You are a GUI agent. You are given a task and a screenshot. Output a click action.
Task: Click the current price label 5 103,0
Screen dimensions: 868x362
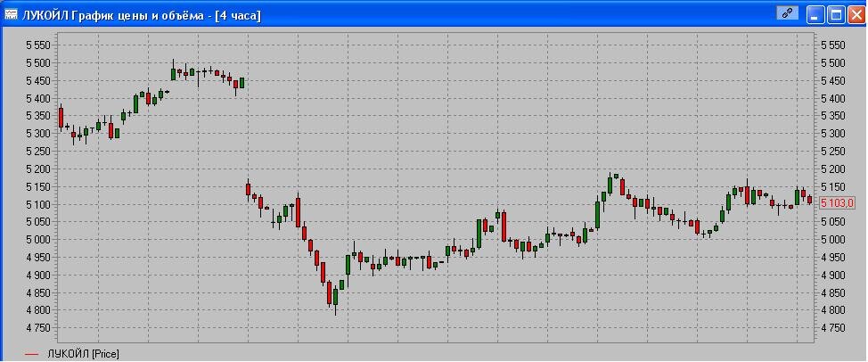coord(838,203)
